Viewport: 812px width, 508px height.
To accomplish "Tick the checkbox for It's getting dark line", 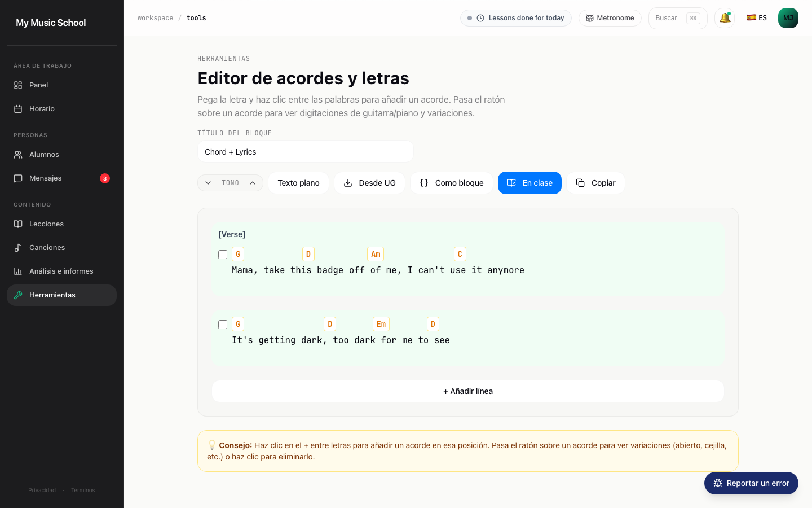I will pyautogui.click(x=223, y=325).
